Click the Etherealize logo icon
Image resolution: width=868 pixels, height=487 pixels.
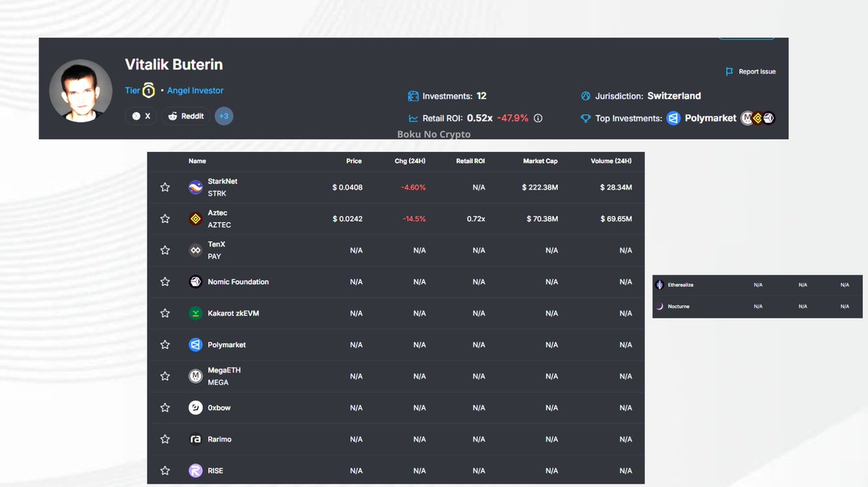point(659,285)
